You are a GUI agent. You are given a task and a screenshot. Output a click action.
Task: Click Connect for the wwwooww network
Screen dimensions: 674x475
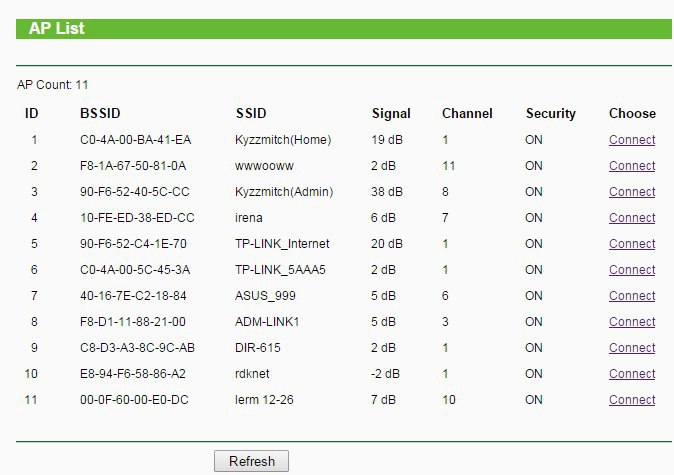point(632,166)
